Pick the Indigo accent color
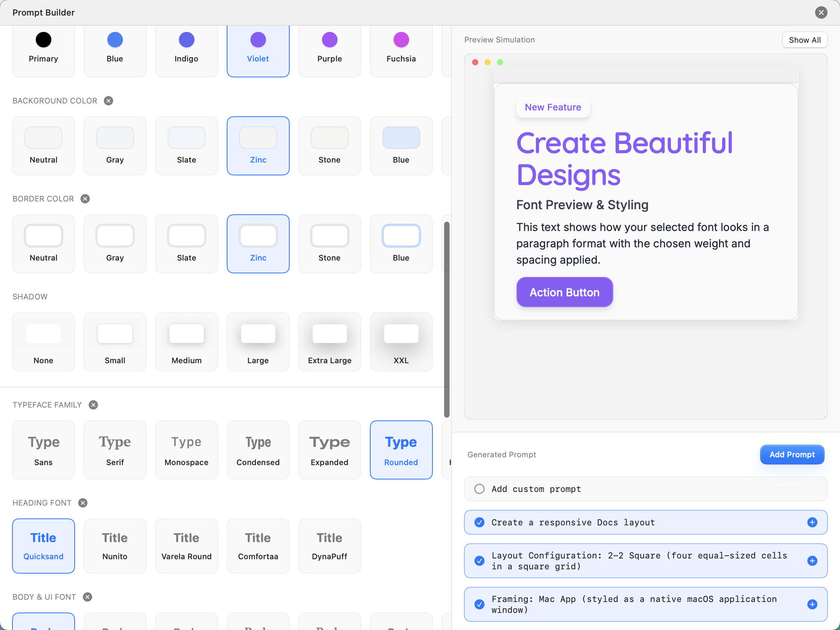This screenshot has height=630, width=840. click(187, 51)
